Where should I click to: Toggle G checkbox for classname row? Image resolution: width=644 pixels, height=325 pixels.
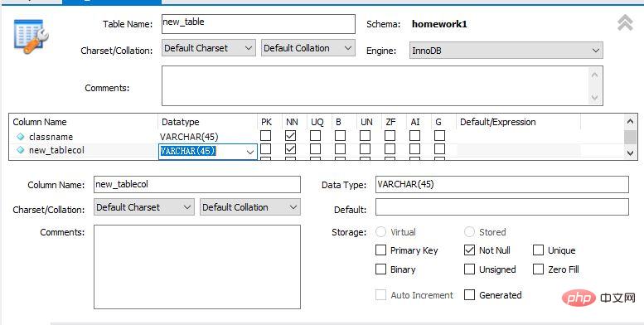[x=439, y=135]
